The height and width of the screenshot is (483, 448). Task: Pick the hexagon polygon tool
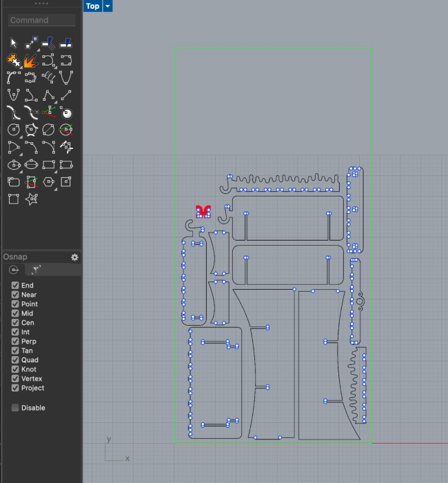48,182
